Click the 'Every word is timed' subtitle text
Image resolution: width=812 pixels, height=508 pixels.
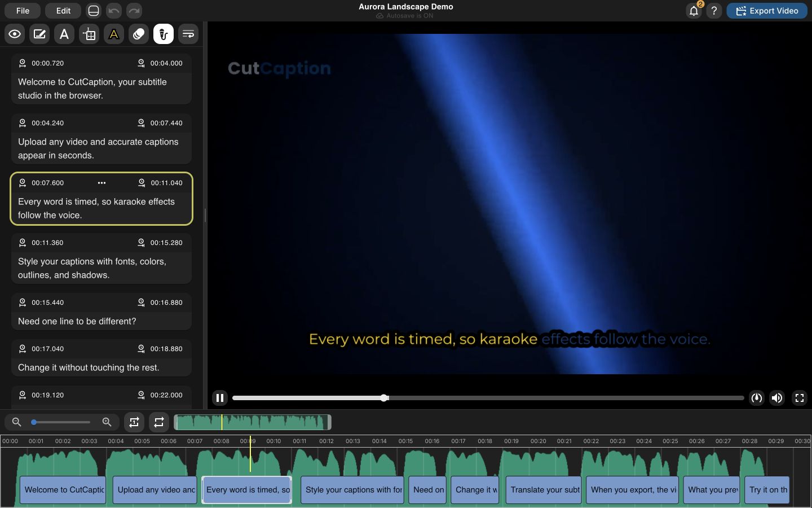96,208
